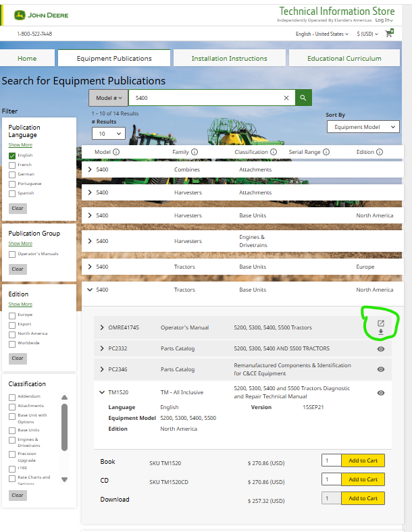Open OMRE41745 manual in new window icon
The image size is (412, 532).
pos(380,323)
